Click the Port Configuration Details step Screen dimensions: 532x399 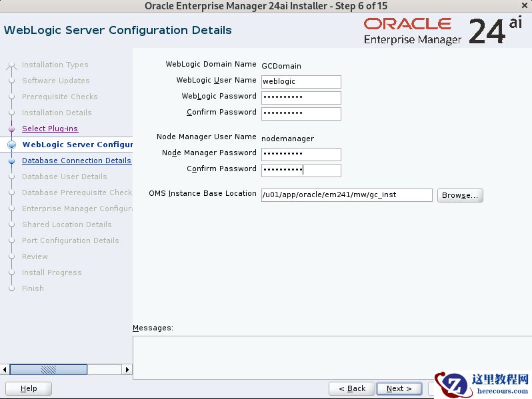pos(71,240)
